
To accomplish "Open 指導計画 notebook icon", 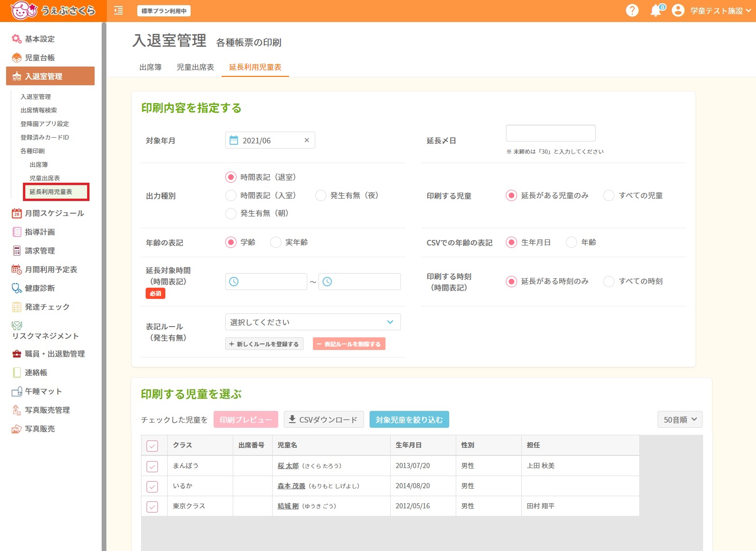I will pos(16,232).
